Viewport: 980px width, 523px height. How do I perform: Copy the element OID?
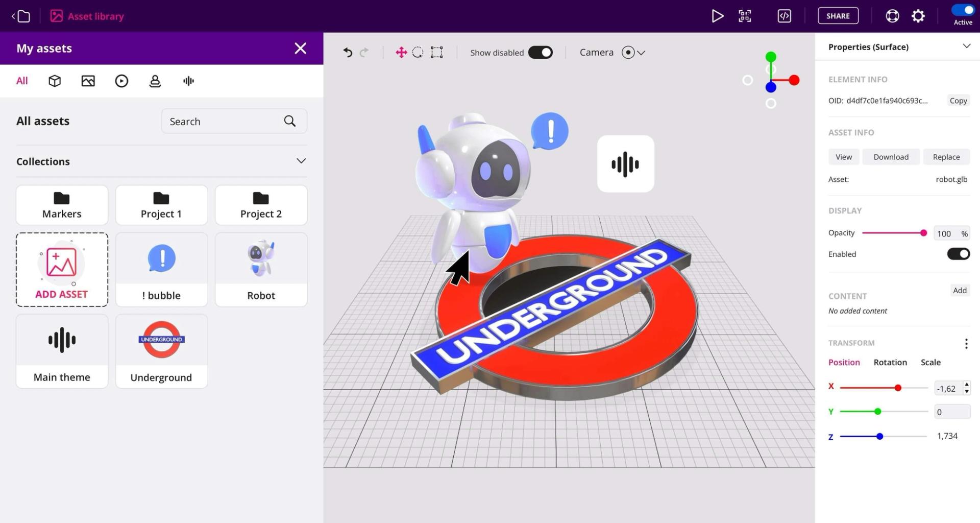coord(958,101)
